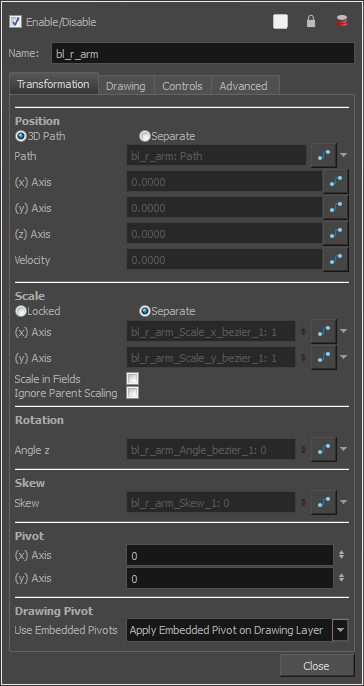This screenshot has width=364, height=686.
Task: Expand the Angle z function dropdown arrow
Action: pos(343,449)
